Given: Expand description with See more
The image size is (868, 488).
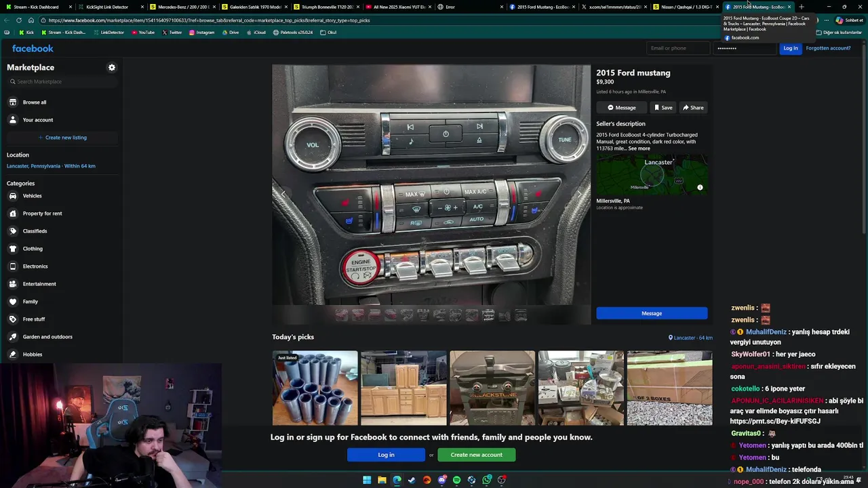Looking at the screenshot, I should [639, 148].
